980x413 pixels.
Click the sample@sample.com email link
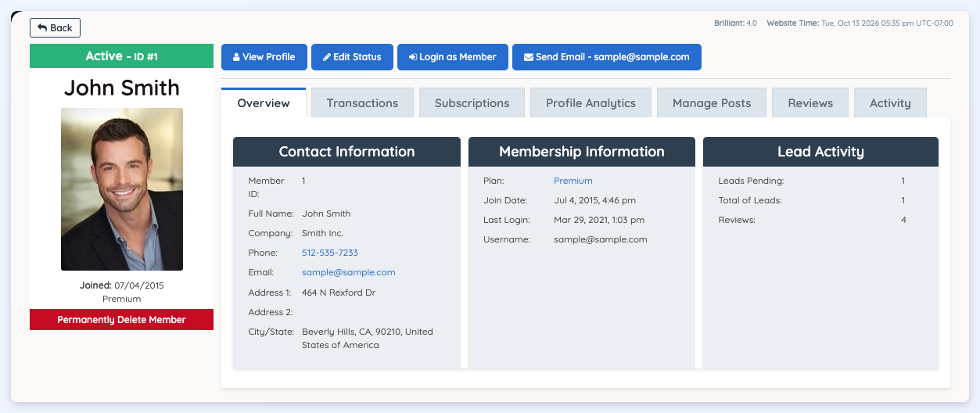349,272
